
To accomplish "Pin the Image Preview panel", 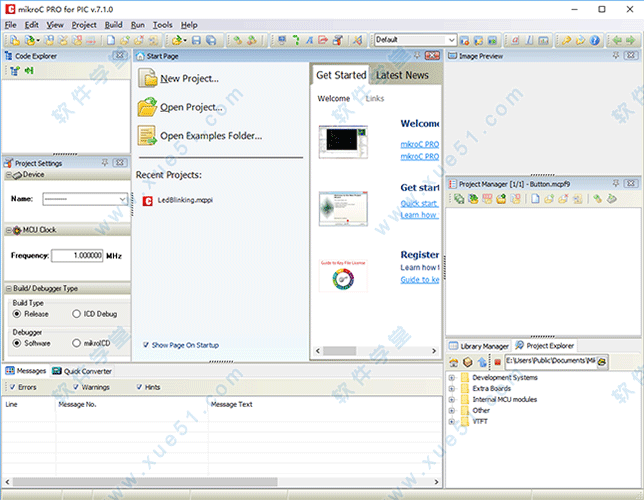I will (616, 55).
